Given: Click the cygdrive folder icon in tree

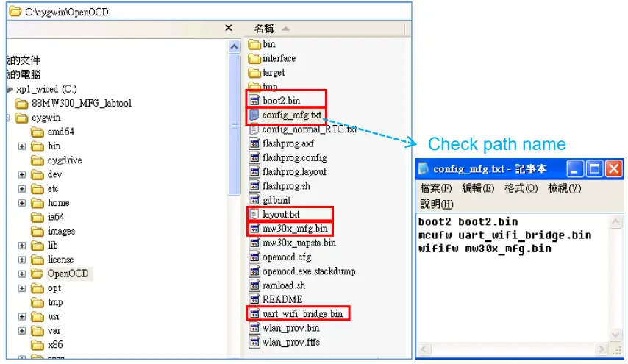Looking at the screenshot, I should point(38,160).
